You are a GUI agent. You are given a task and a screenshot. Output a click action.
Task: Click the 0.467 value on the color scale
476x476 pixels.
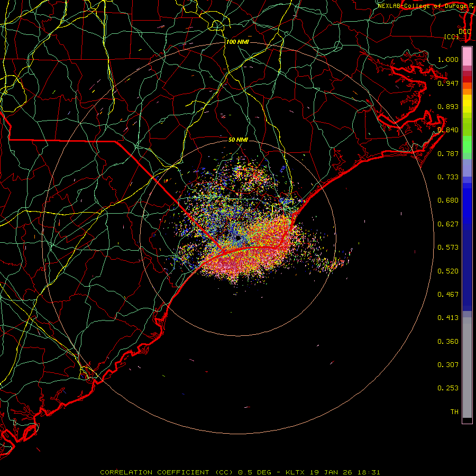(448, 295)
